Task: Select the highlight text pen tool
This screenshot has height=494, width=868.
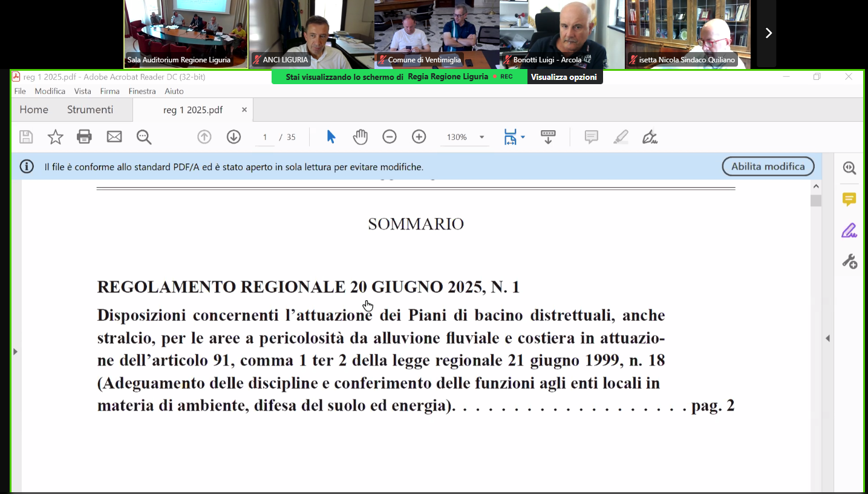Action: (621, 137)
